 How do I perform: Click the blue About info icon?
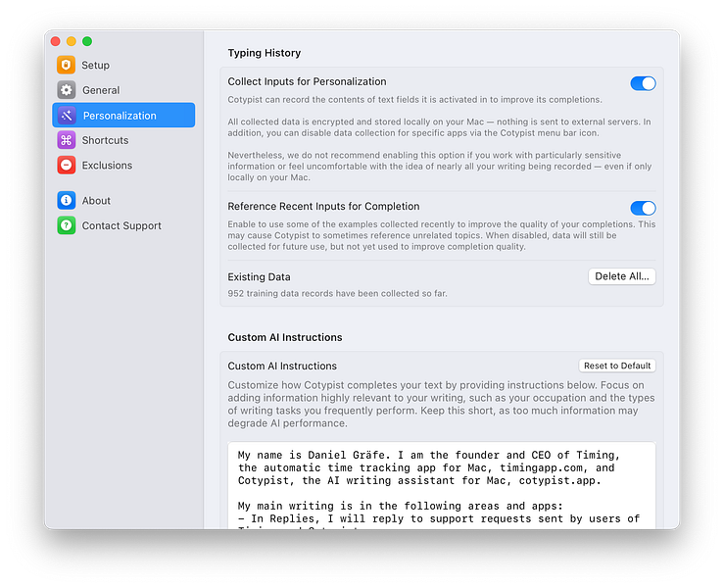click(66, 201)
